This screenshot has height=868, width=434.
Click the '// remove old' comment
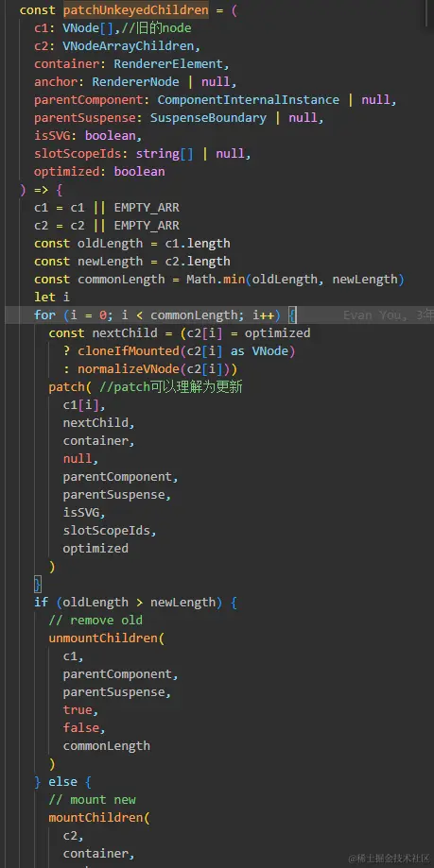(x=95, y=620)
